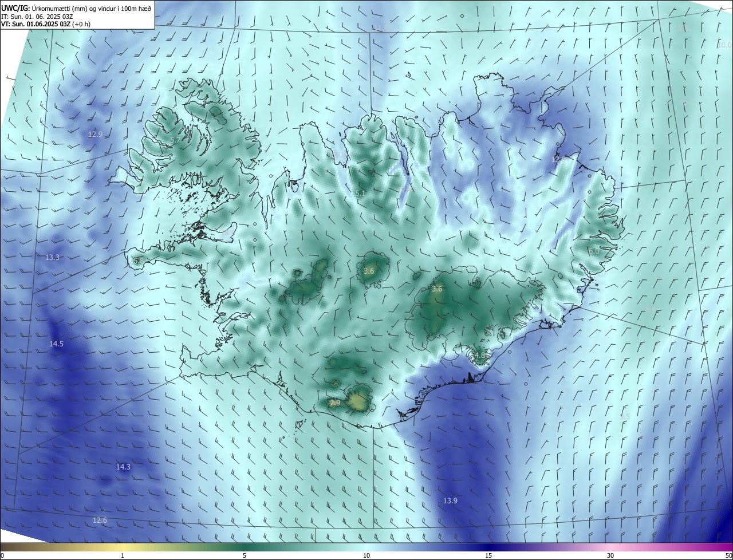Click the 10 tick label on the color scale
Image resolution: width=733 pixels, height=560 pixels.
click(x=366, y=555)
